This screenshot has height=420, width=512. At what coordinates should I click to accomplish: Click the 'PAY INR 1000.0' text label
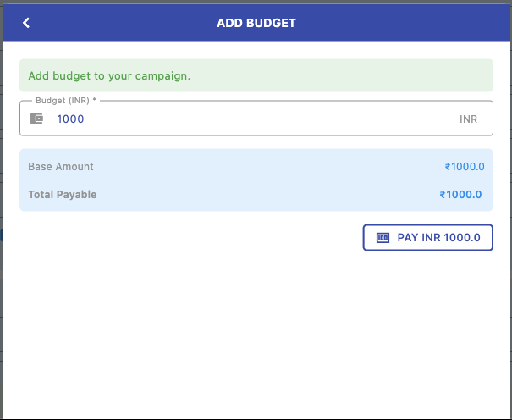click(x=438, y=238)
